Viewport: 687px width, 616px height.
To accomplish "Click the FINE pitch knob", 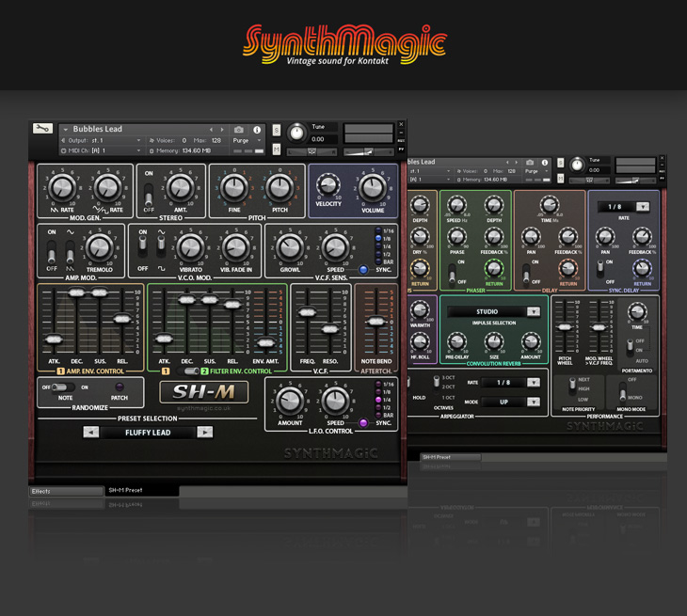I will click(x=234, y=187).
